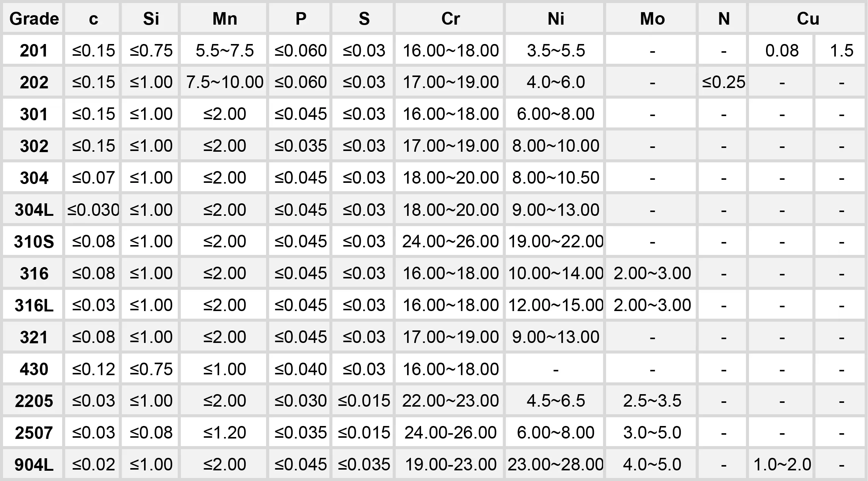Select the 10.00~14.00 nickel value for 316
Image resolution: width=868 pixels, height=481 pixels.
(556, 274)
